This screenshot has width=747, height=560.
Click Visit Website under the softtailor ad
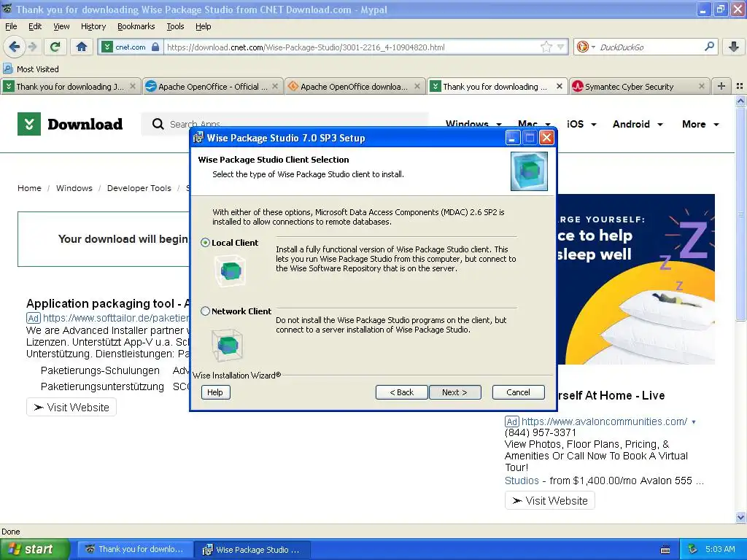click(x=71, y=407)
